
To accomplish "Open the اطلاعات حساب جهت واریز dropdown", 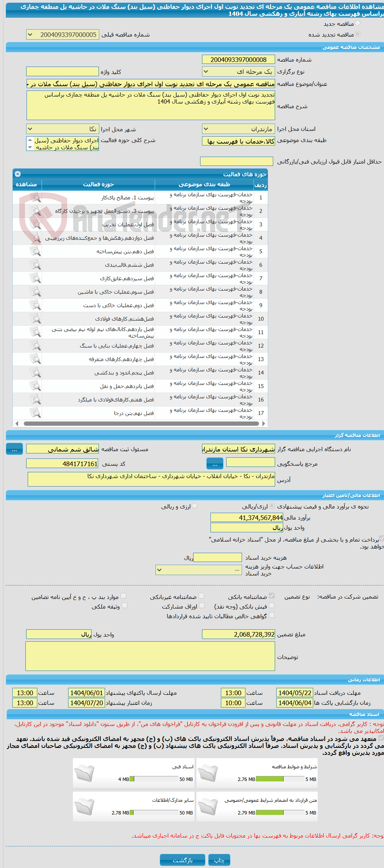I will pos(199,570).
